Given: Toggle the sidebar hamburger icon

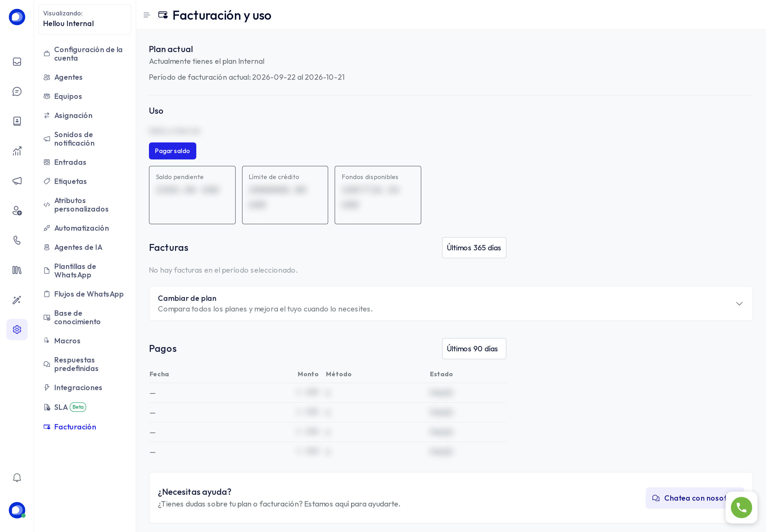Looking at the screenshot, I should pyautogui.click(x=147, y=15).
